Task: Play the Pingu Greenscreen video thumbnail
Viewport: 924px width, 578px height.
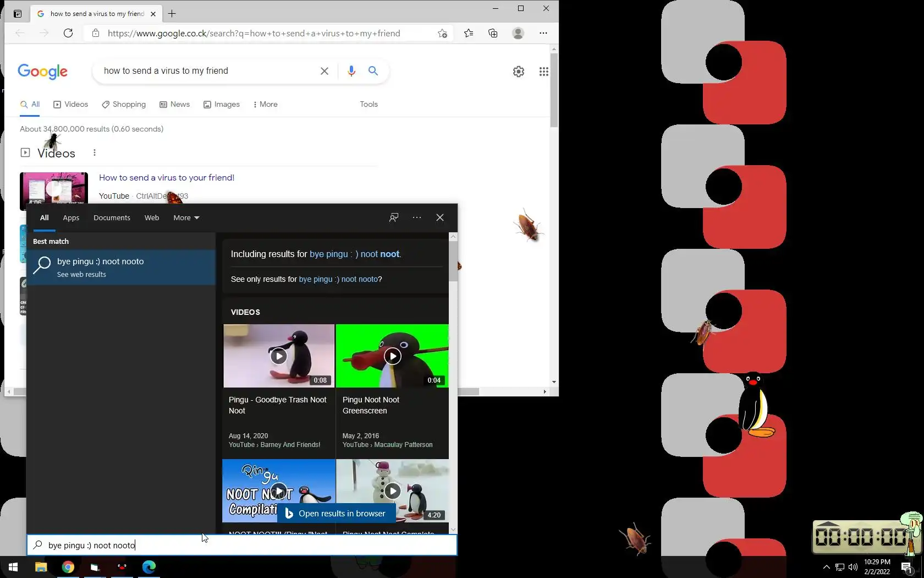Action: point(392,356)
